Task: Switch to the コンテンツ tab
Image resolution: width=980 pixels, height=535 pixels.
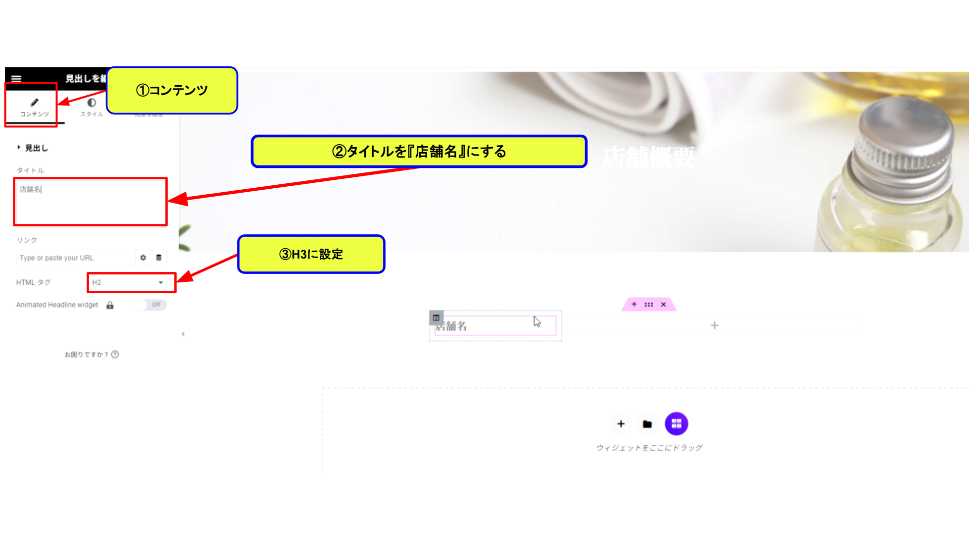Action: click(x=34, y=107)
